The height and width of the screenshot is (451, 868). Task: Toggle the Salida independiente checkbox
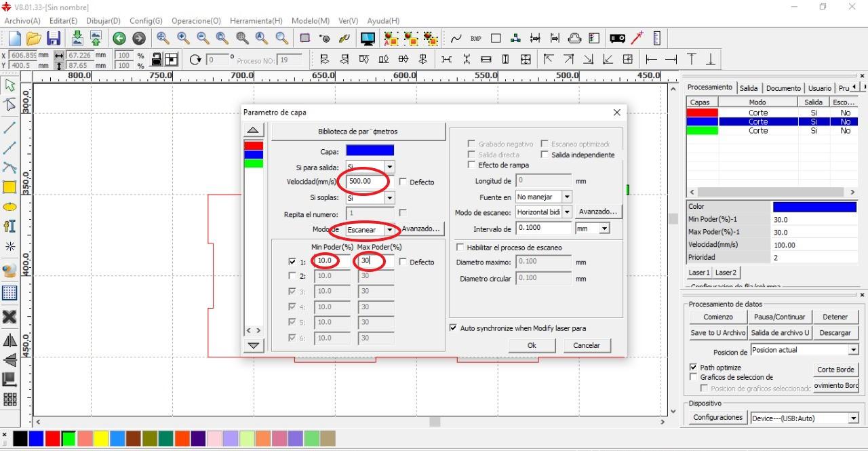point(545,155)
